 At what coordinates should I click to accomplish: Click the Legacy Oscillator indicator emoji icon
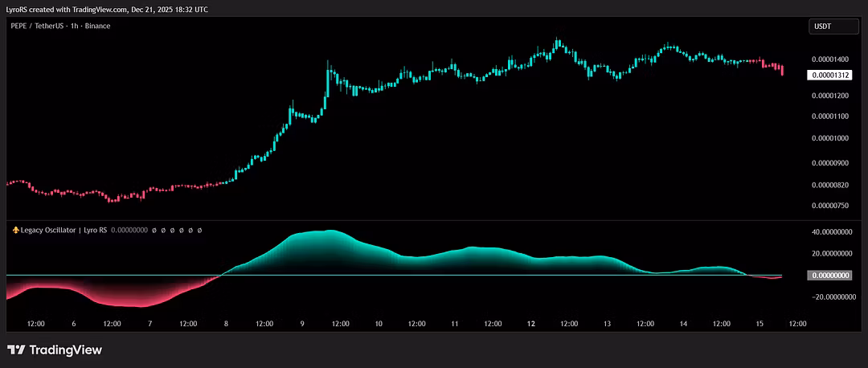click(x=15, y=230)
